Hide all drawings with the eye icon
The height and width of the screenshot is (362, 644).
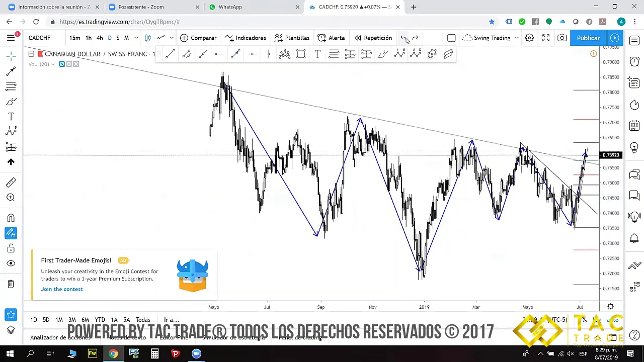coord(11,263)
